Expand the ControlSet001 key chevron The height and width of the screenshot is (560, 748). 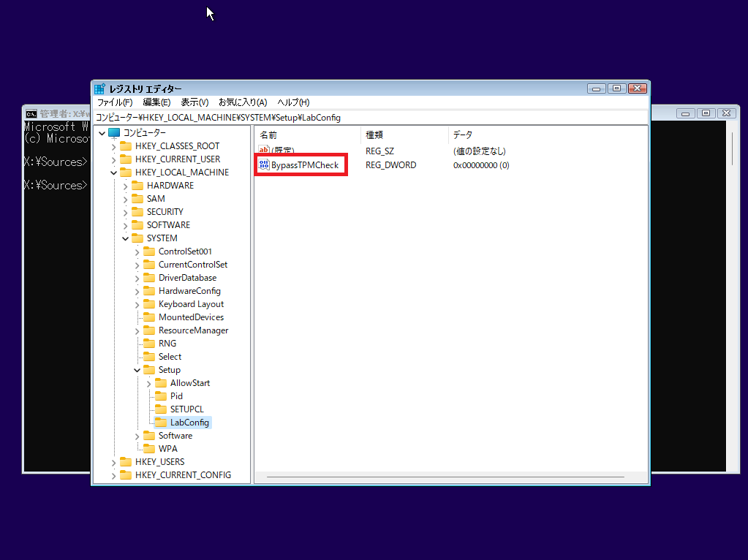137,252
